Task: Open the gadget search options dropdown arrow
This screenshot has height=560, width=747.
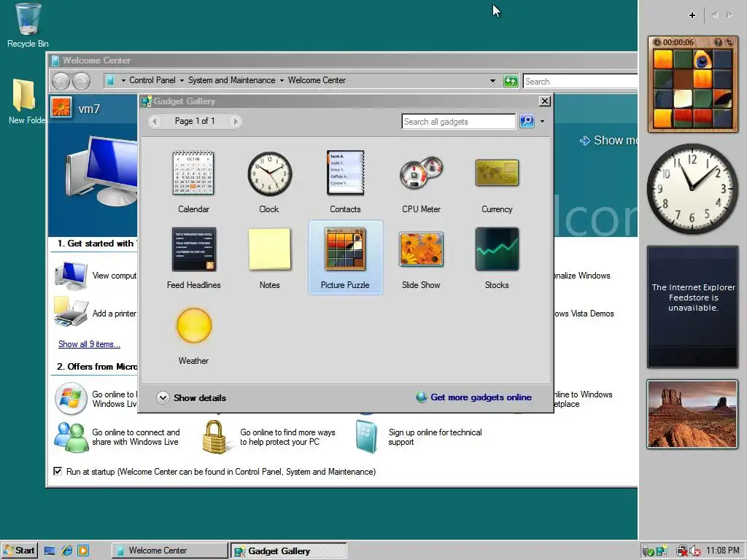Action: point(542,122)
